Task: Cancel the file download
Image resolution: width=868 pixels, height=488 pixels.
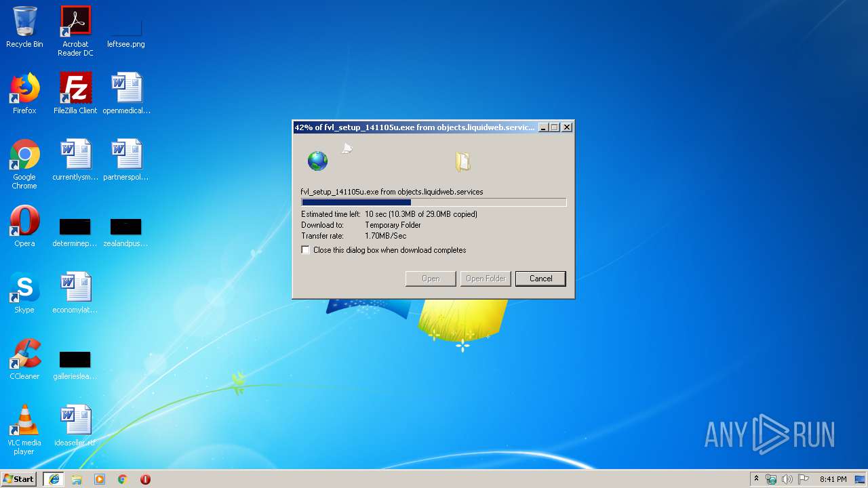Action: (x=540, y=279)
